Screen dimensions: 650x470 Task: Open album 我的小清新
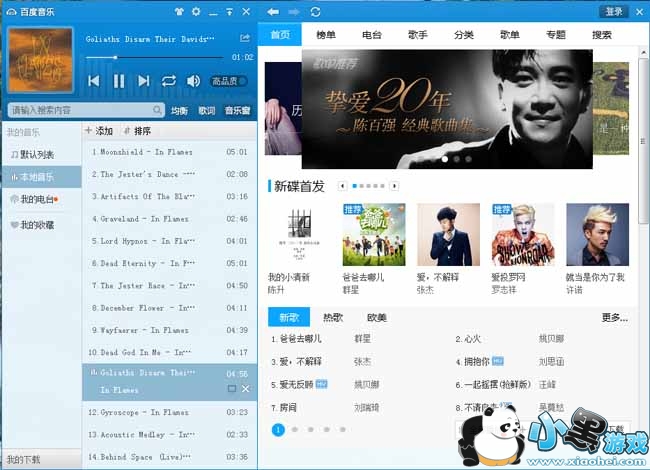pos(299,234)
